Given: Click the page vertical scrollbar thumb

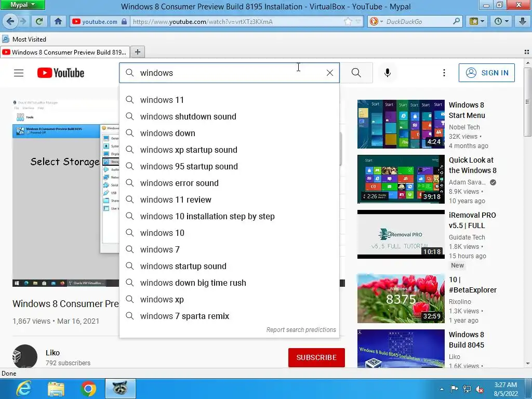Looking at the screenshot, I should pyautogui.click(x=527, y=102).
